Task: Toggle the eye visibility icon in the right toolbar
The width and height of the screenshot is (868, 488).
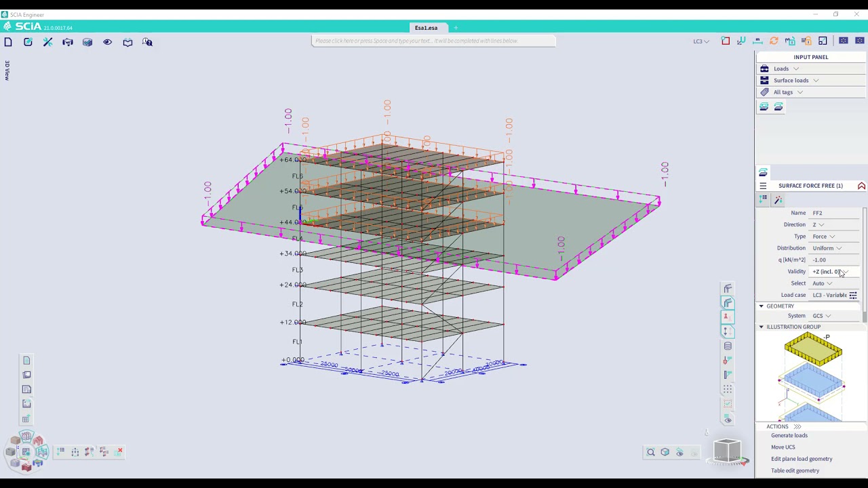Action: (728, 420)
